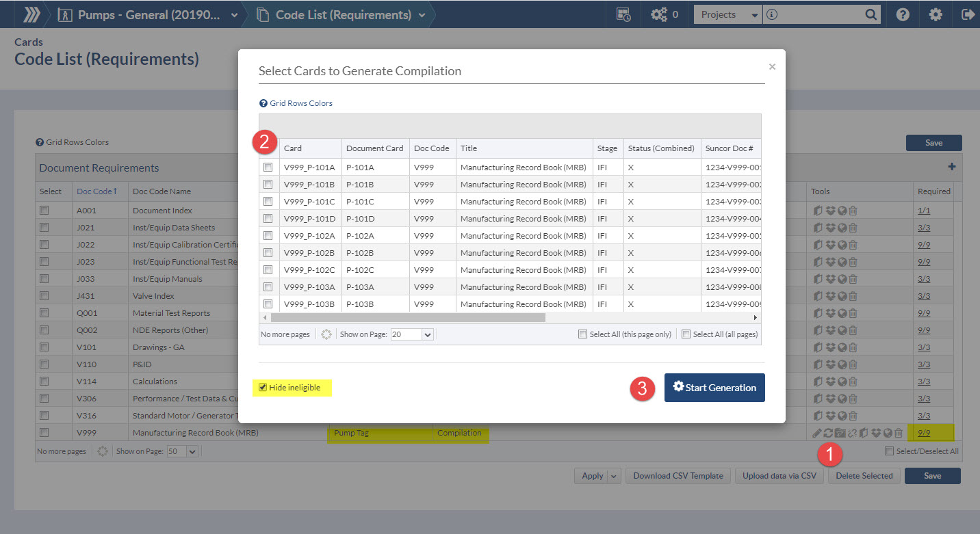Check the A001 Document Index checkbox

[x=44, y=211]
